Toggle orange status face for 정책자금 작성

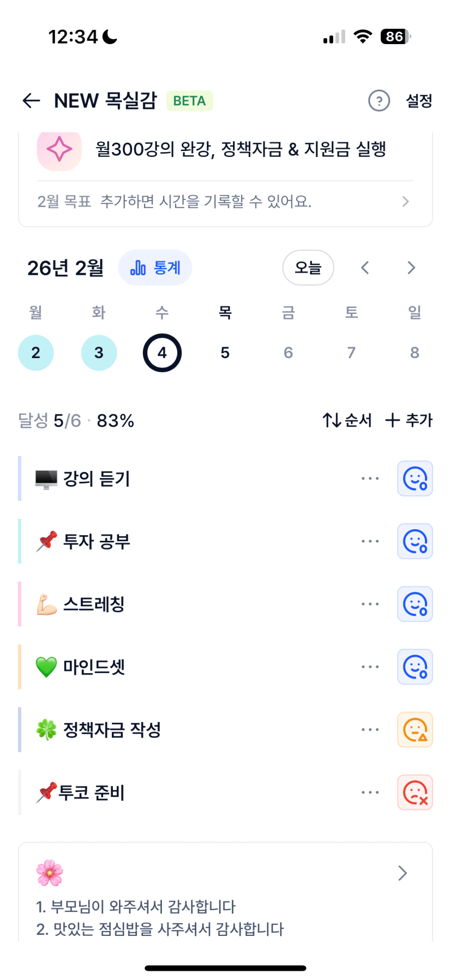(414, 729)
